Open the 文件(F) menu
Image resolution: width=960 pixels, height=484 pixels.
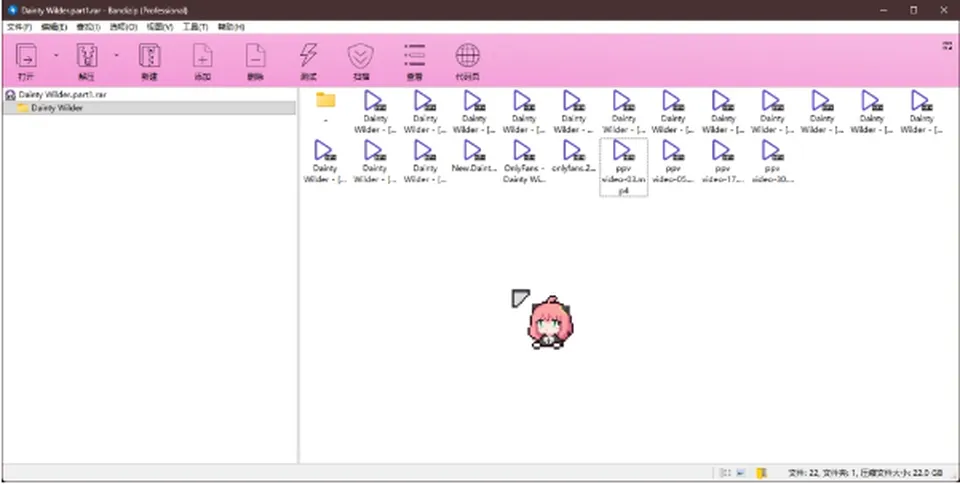19,27
